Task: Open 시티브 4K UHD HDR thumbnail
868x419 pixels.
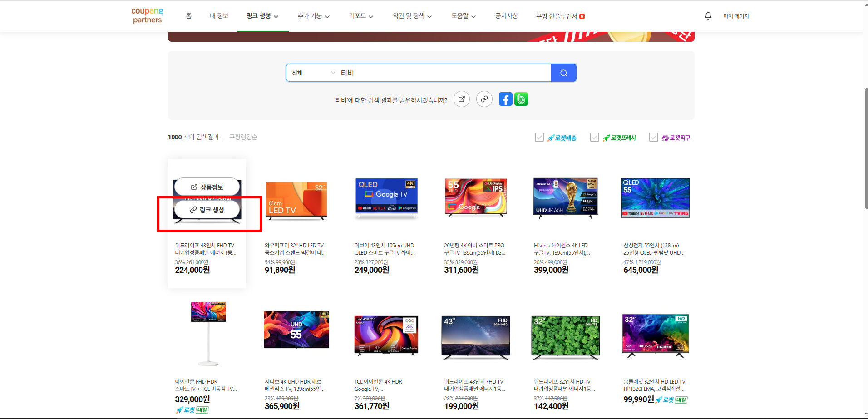Action: 296,330
